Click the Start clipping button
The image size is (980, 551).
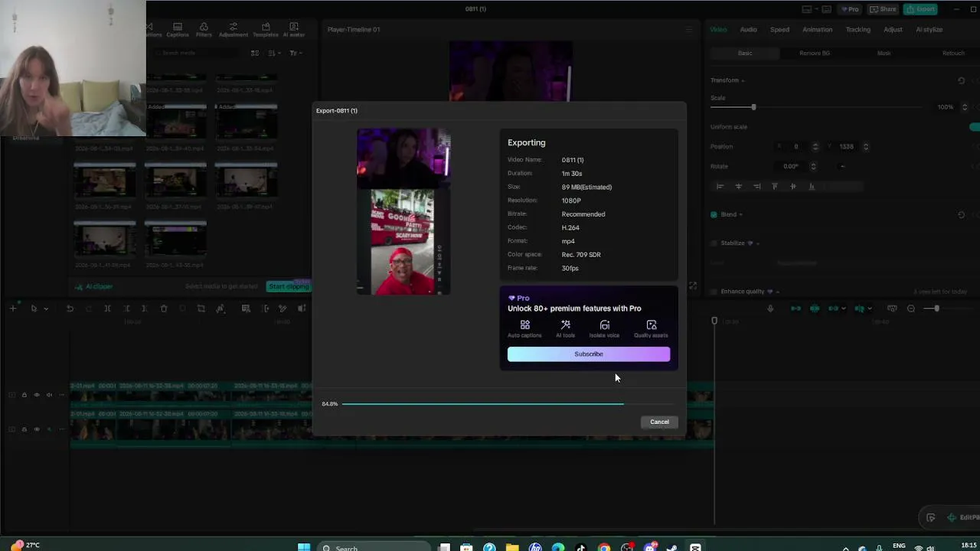click(x=289, y=286)
